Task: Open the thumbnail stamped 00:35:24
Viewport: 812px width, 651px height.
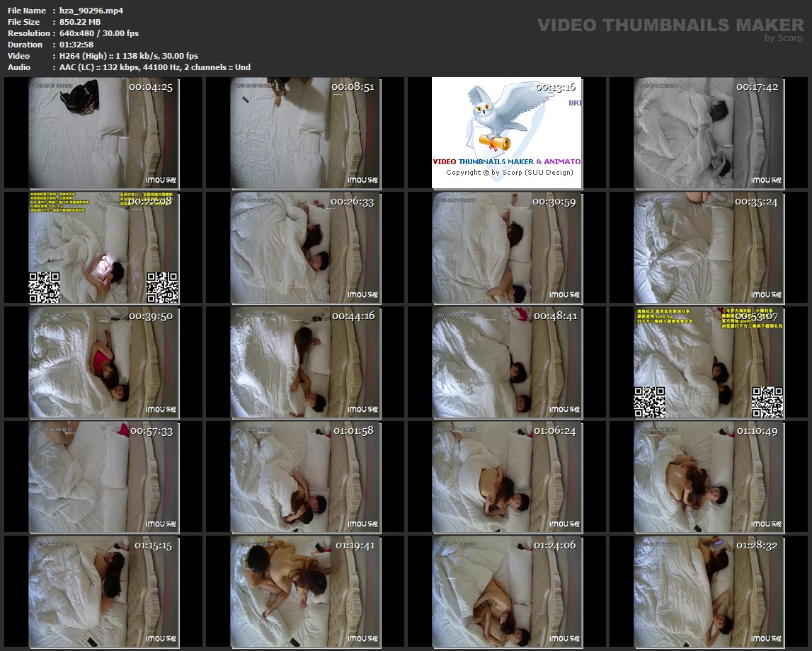Action: (709, 248)
